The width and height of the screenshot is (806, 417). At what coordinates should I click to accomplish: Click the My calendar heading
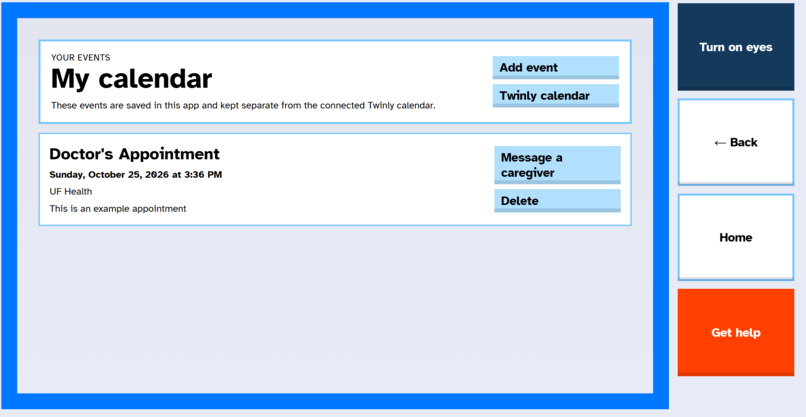tap(131, 79)
